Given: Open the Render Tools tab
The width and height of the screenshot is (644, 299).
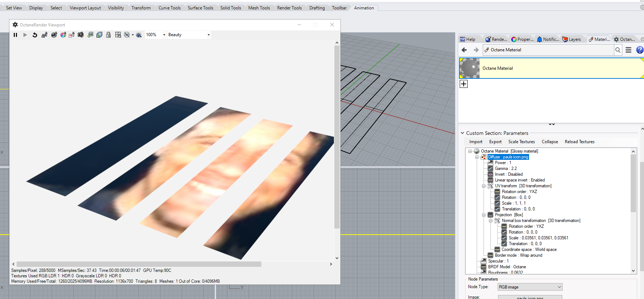Looking at the screenshot, I should [289, 8].
